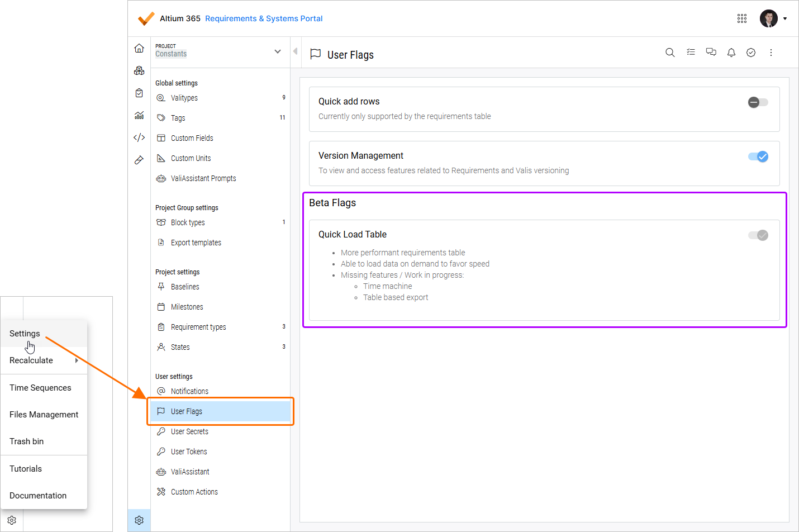This screenshot has height=532, width=799.
Task: Click the highlighted settings gear in left rail
Action: click(139, 520)
